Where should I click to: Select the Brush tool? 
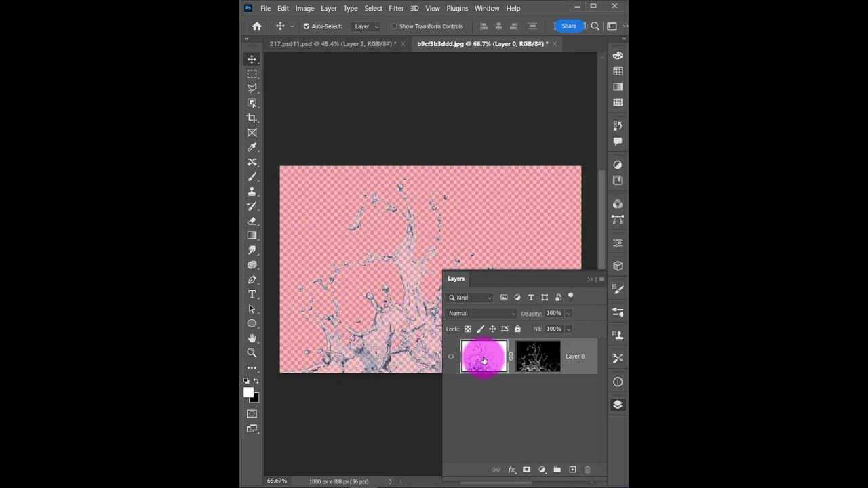[x=252, y=177]
